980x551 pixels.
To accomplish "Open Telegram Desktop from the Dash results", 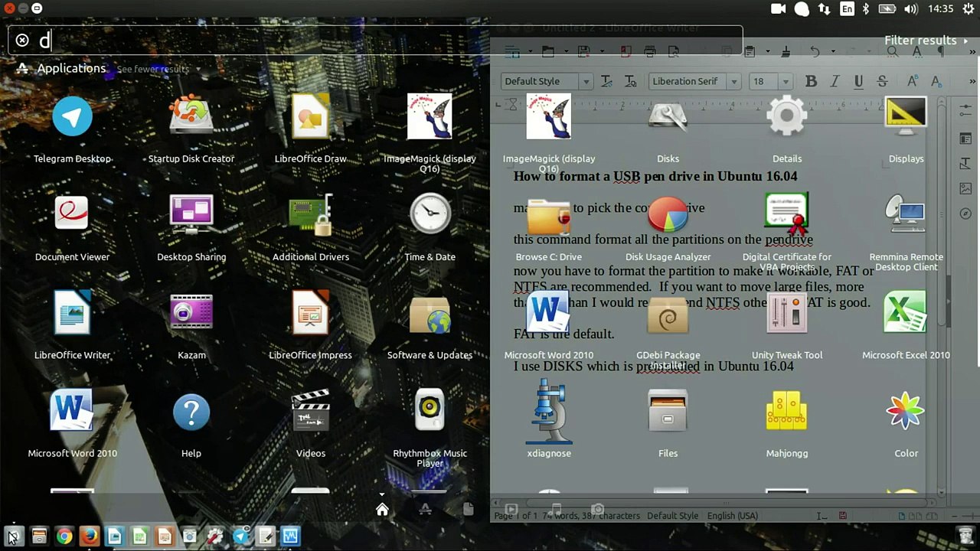I will tap(73, 128).
